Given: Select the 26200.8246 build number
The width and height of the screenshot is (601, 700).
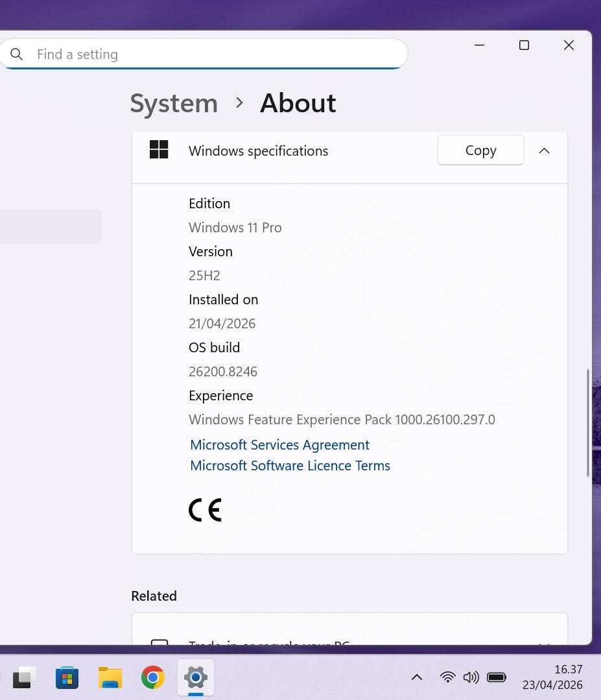Looking at the screenshot, I should point(223,372).
